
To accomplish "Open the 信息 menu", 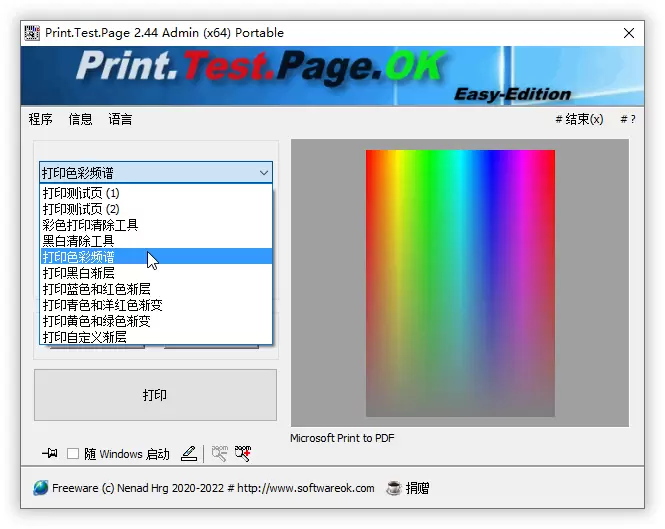I will [81, 119].
